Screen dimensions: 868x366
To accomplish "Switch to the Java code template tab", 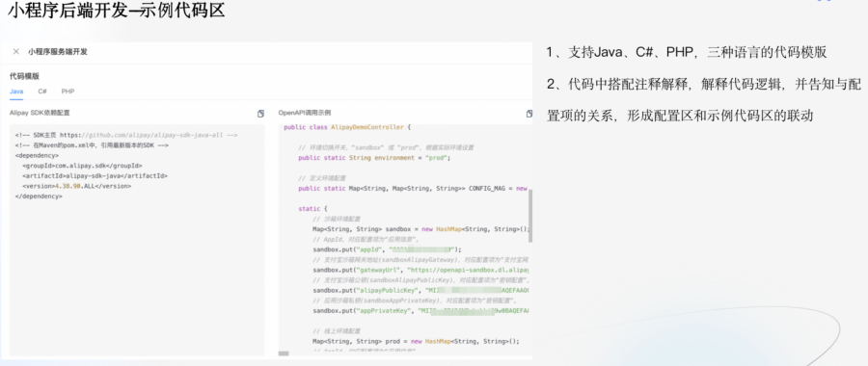I will tap(16, 91).
